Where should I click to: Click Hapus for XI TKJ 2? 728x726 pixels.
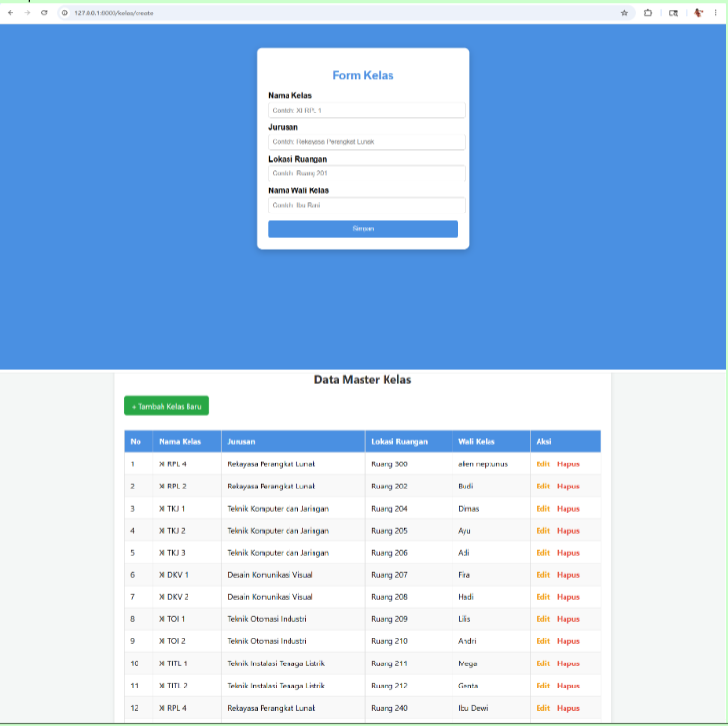(568, 531)
